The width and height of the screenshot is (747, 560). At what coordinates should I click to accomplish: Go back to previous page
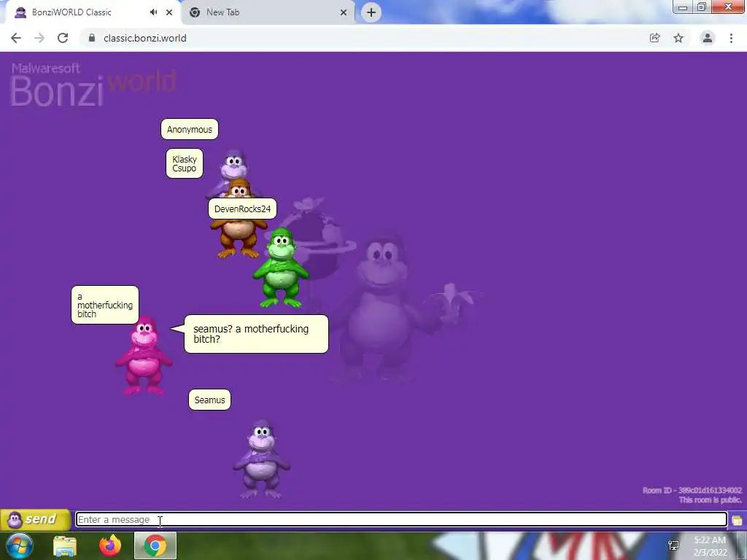pos(16,38)
